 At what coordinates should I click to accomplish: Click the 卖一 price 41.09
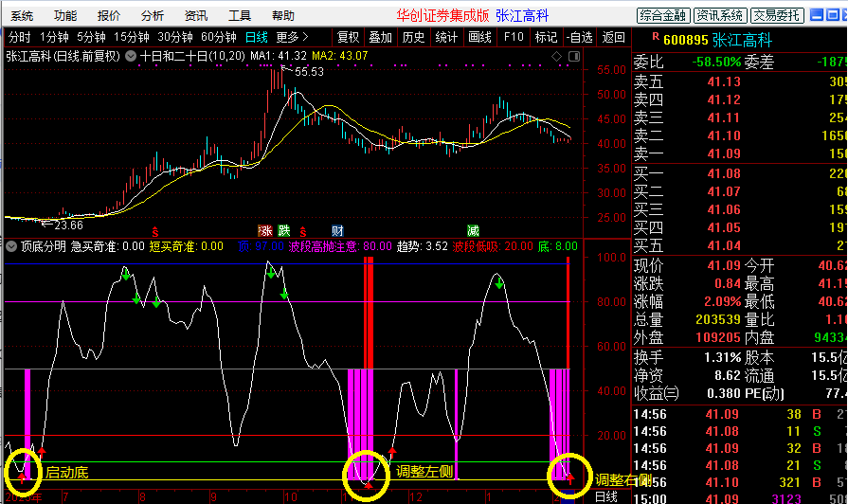pyautogui.click(x=724, y=154)
